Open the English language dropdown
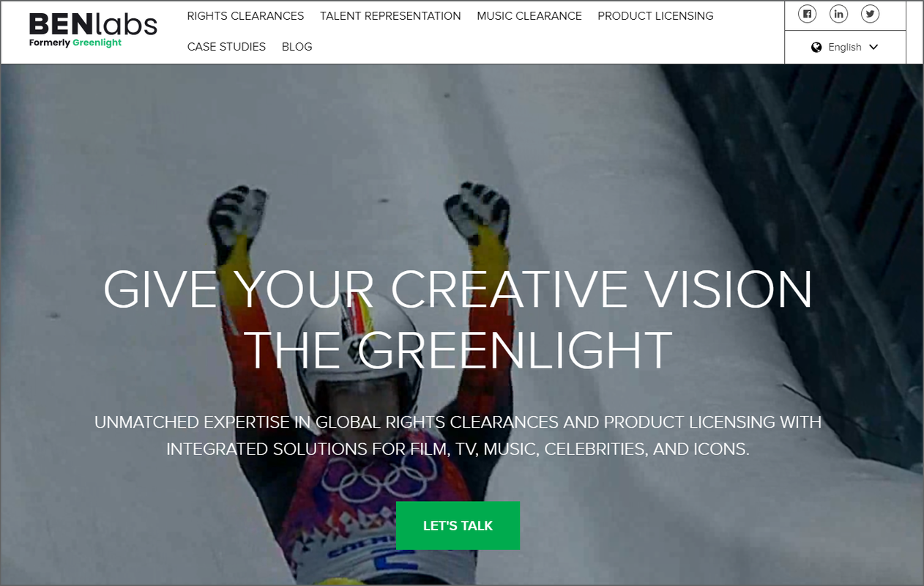The height and width of the screenshot is (586, 924). point(845,47)
